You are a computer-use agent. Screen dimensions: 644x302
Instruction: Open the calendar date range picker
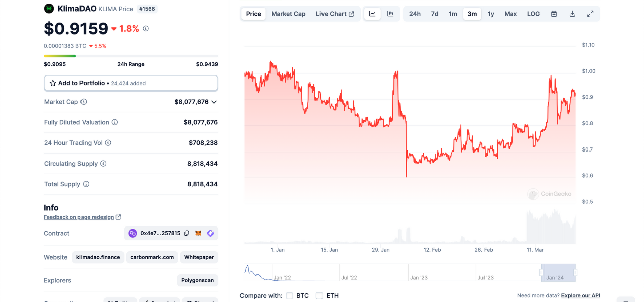554,14
